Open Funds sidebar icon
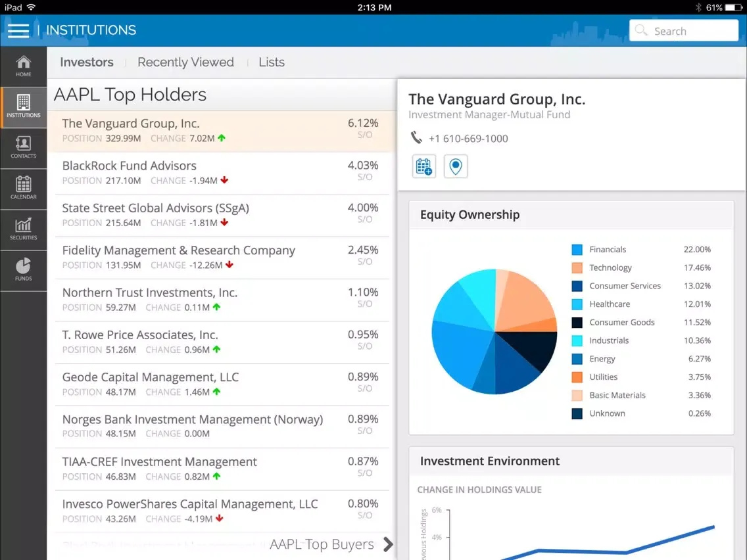 click(24, 270)
